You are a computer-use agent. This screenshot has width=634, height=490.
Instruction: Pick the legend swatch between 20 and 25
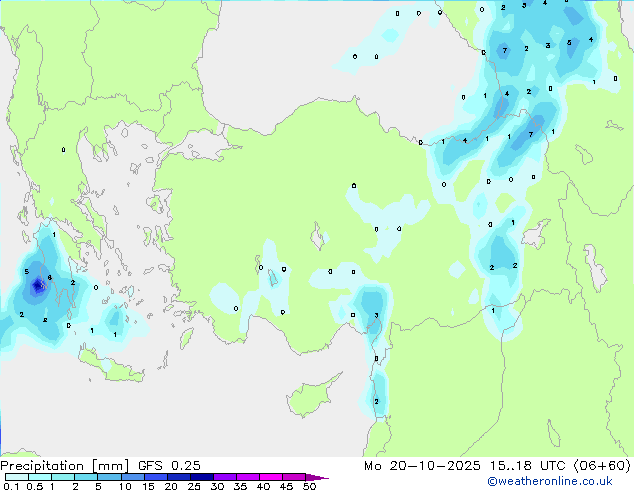coord(179,477)
